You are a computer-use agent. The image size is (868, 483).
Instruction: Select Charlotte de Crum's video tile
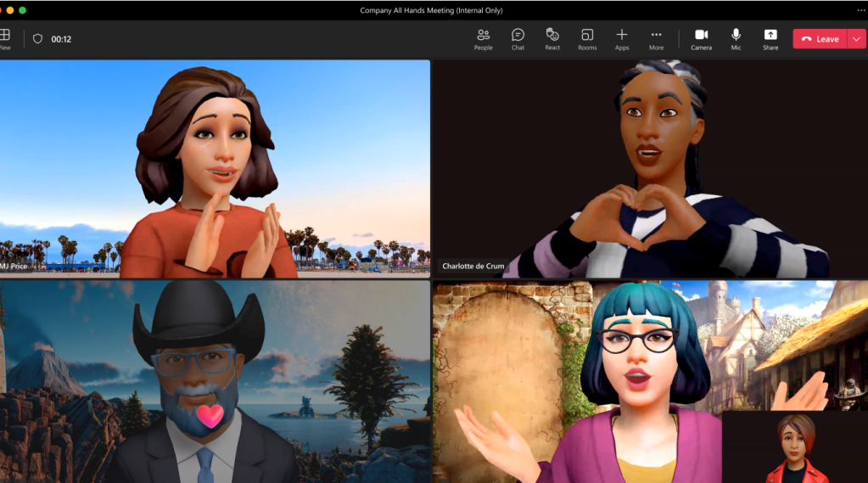[x=650, y=168]
